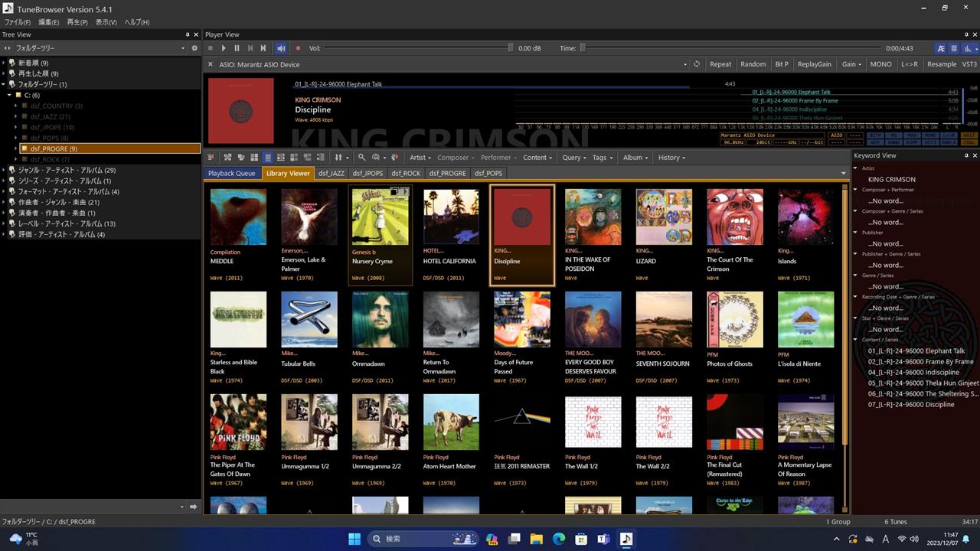Click the colored filter icon before Artist
Image resolution: width=980 pixels, height=551 pixels.
(x=394, y=158)
